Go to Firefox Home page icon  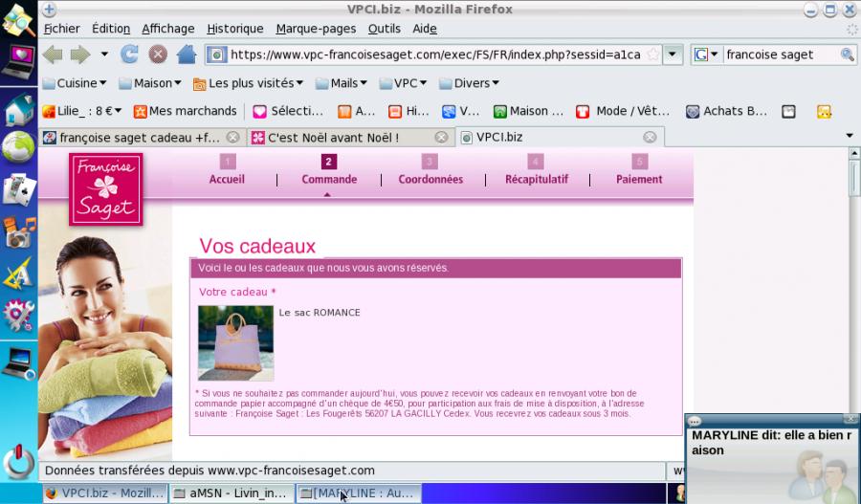187,55
